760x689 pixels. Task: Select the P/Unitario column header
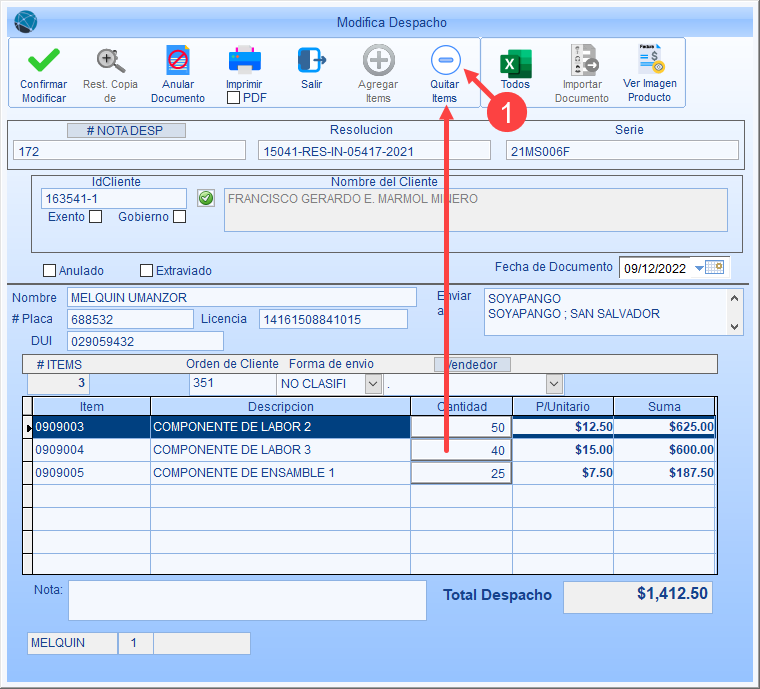point(563,407)
